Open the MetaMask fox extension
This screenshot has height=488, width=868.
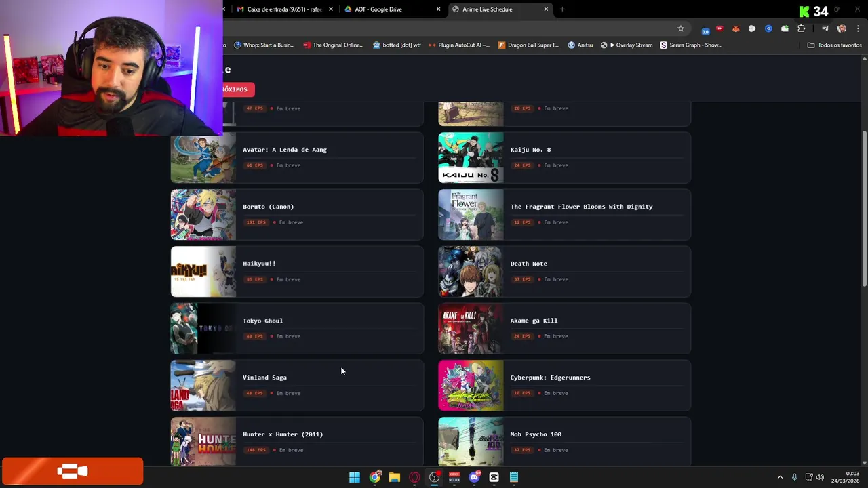point(736,28)
